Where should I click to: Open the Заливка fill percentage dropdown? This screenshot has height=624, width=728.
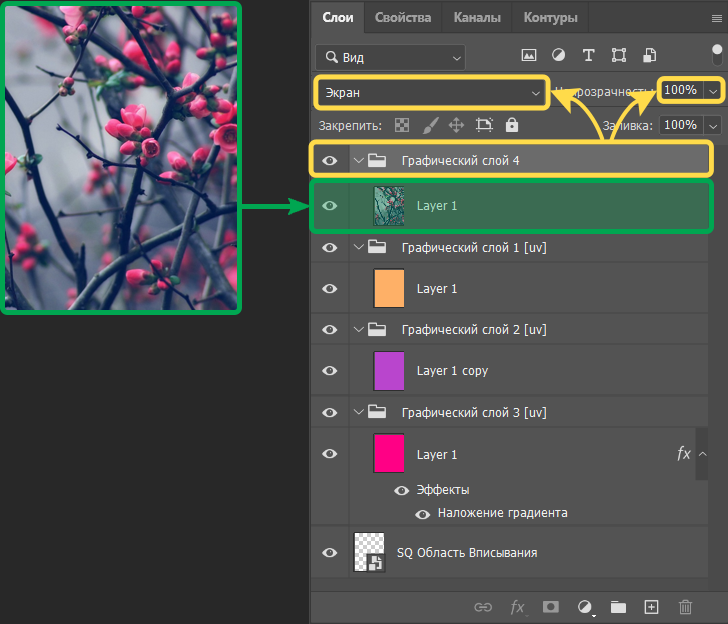point(713,125)
